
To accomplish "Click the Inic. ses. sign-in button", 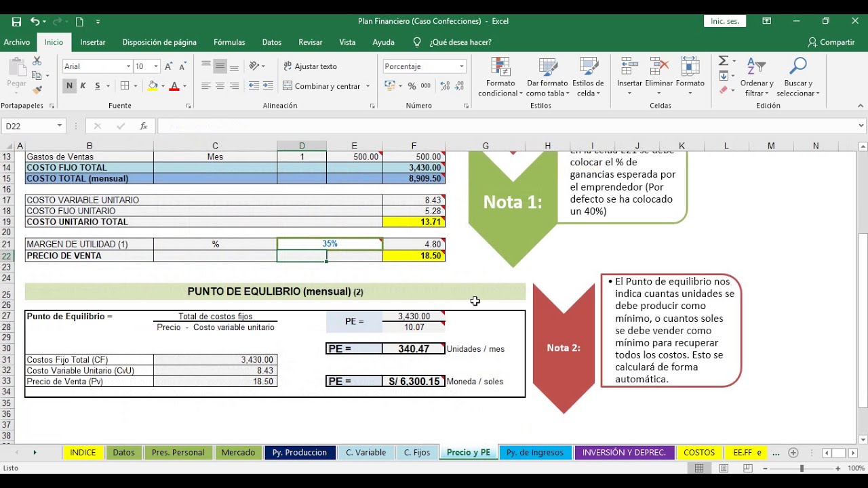I will 724,22.
